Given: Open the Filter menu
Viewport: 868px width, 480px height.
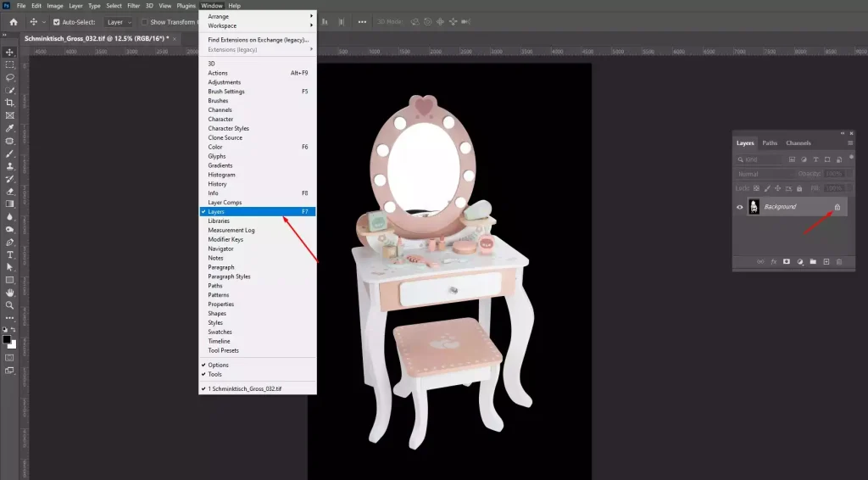Looking at the screenshot, I should pos(133,6).
